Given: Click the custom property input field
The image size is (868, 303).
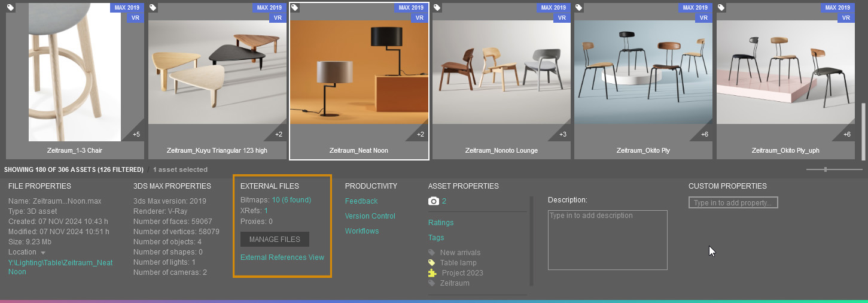Looking at the screenshot, I should click(733, 203).
